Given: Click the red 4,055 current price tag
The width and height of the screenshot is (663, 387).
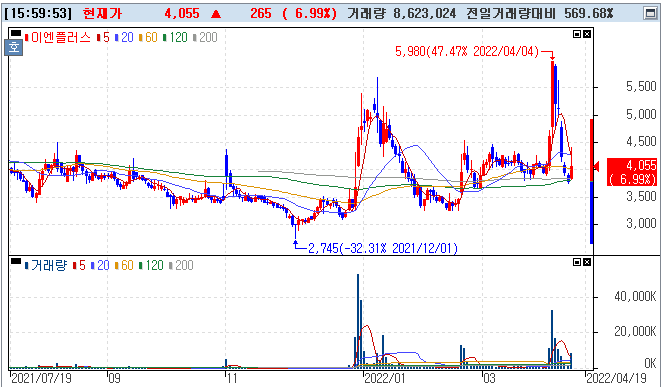Looking at the screenshot, I should tap(632, 172).
